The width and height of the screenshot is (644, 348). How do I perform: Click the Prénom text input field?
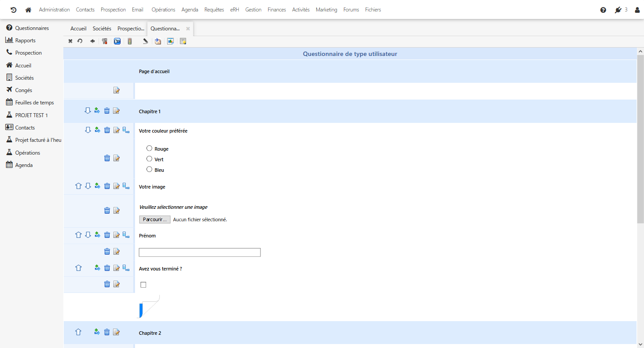tap(200, 252)
